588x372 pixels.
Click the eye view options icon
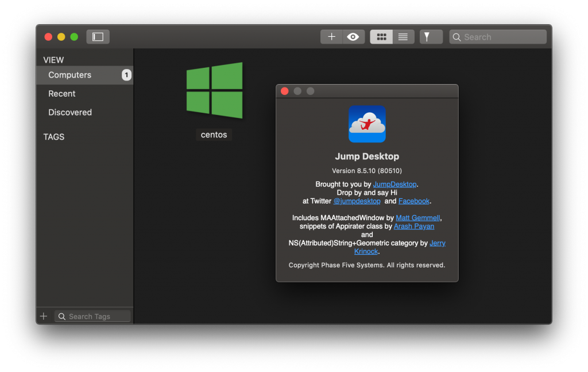353,37
